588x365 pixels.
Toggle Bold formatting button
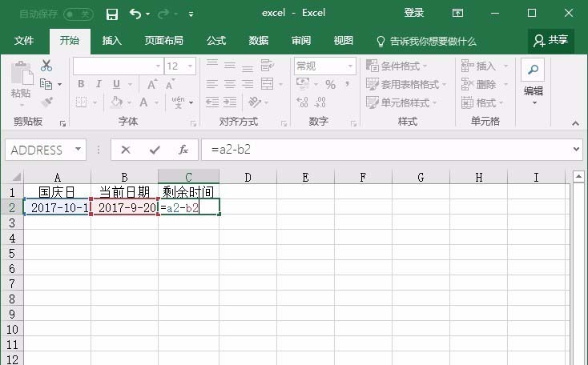tap(80, 84)
